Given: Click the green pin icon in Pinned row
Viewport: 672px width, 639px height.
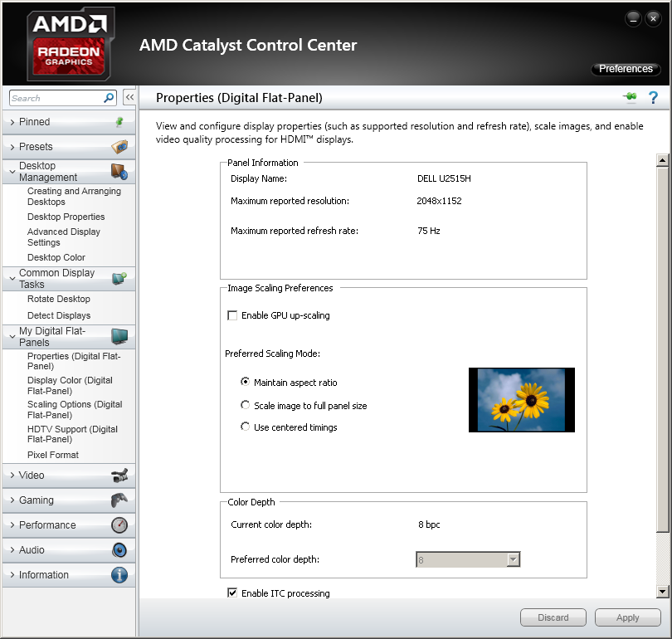Looking at the screenshot, I should pos(119,122).
